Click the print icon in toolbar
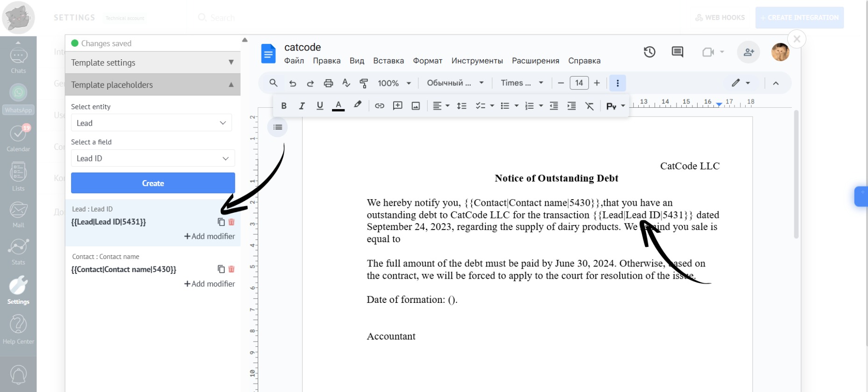This screenshot has height=392, width=868. [x=328, y=83]
